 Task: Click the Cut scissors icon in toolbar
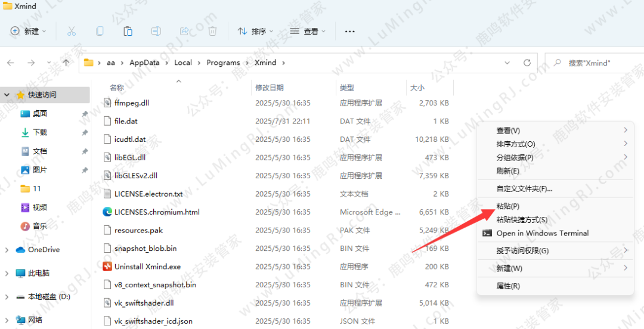click(x=72, y=31)
